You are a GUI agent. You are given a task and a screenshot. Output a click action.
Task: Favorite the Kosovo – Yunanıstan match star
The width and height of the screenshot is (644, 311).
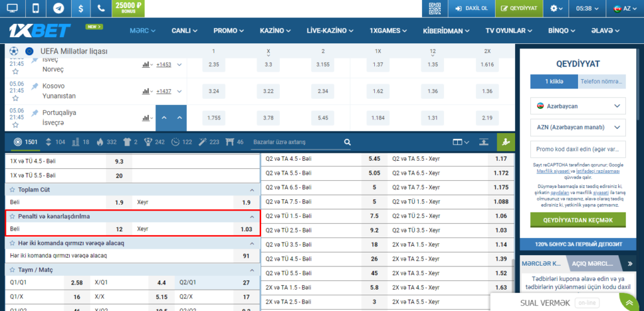click(15, 99)
